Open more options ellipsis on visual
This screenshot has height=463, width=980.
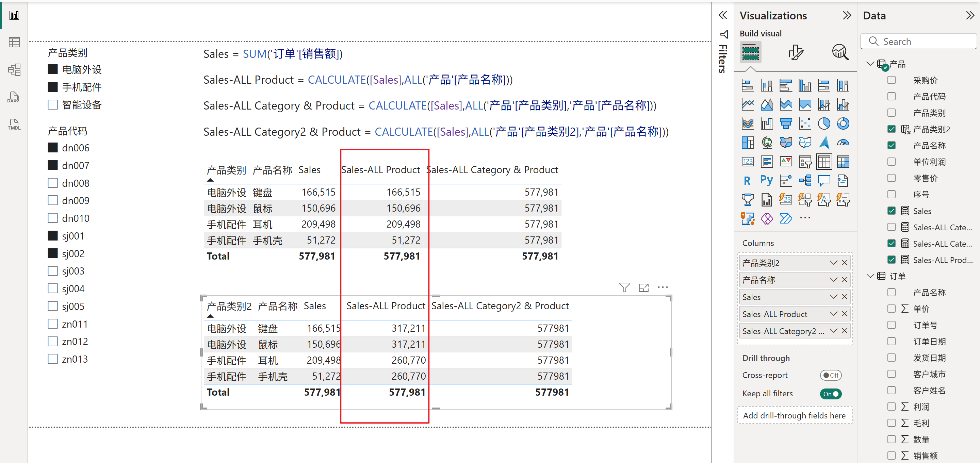pos(663,287)
